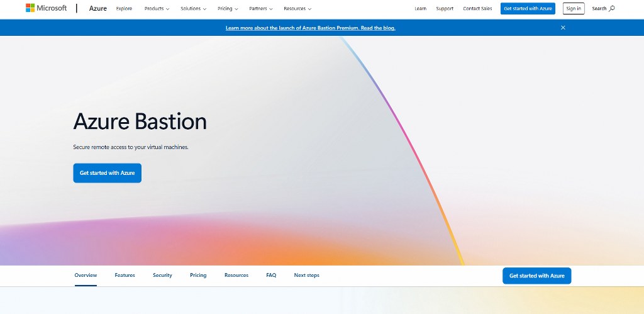Click sticky bar Get started with Azure button

tap(537, 276)
